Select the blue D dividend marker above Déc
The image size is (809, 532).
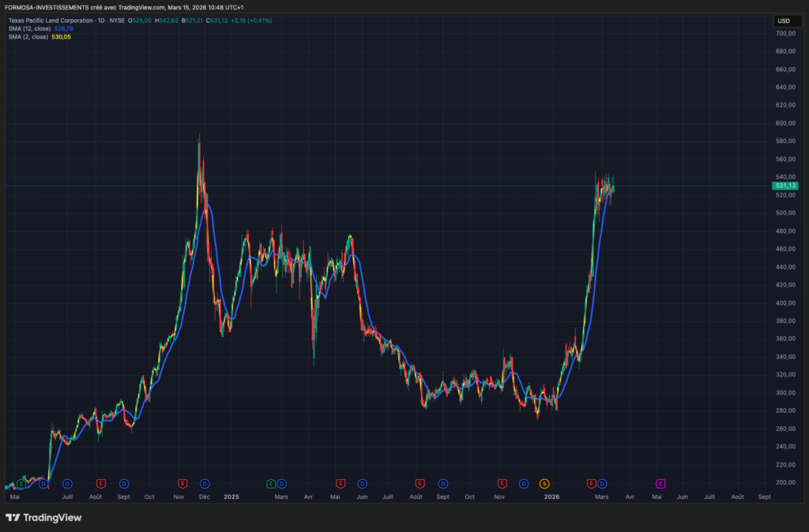click(205, 483)
